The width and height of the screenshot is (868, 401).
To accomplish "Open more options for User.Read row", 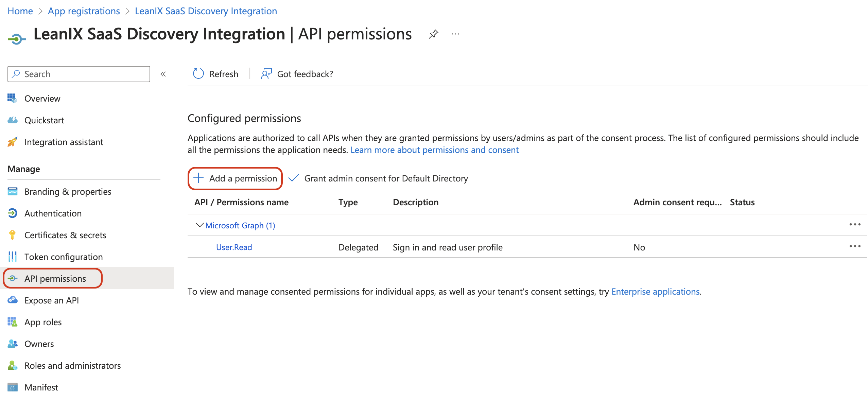I will point(855,246).
